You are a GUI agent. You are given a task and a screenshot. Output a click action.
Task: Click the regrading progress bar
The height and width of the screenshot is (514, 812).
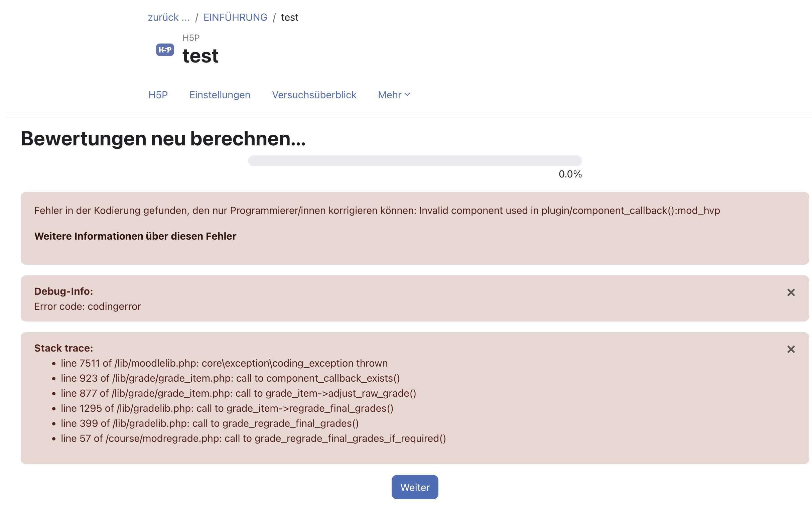tap(414, 160)
